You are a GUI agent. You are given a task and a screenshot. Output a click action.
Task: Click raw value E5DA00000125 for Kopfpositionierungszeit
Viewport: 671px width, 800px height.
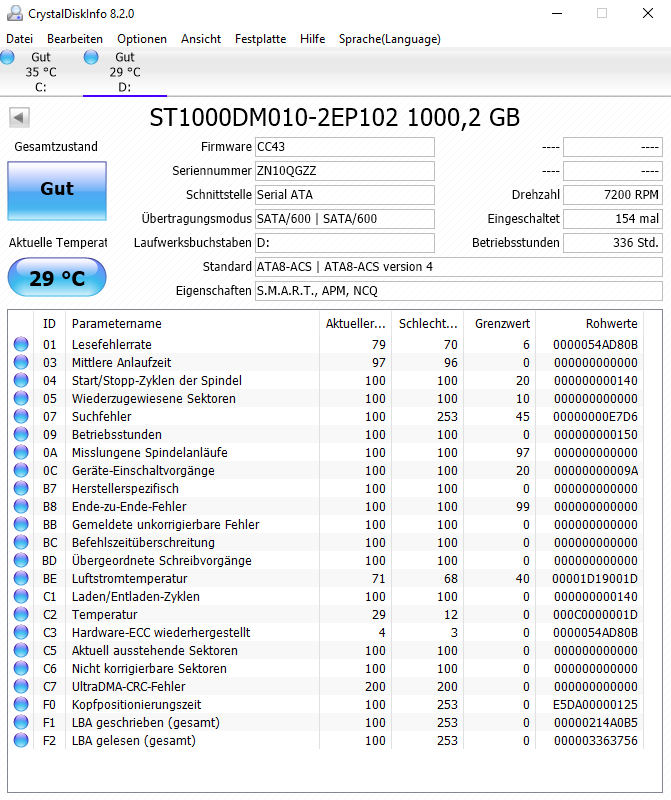click(x=595, y=705)
